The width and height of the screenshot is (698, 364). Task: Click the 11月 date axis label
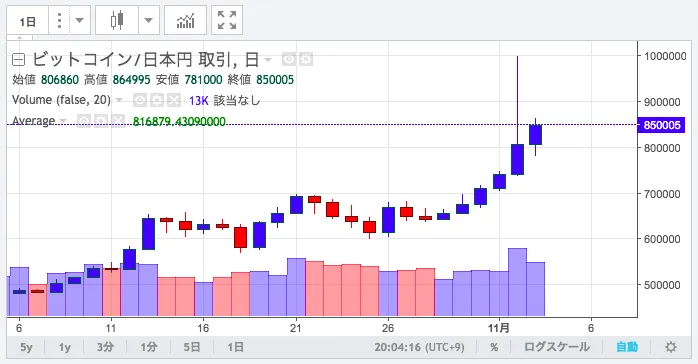pos(499,328)
